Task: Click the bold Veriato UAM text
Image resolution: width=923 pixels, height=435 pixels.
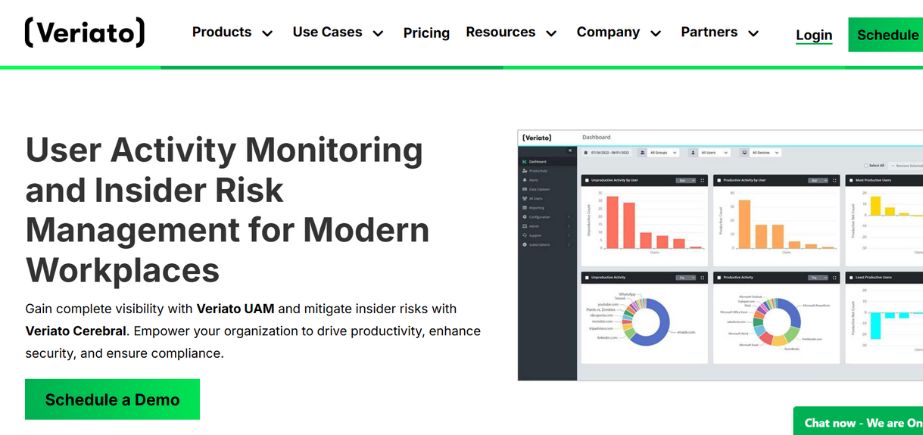Action: point(235,308)
